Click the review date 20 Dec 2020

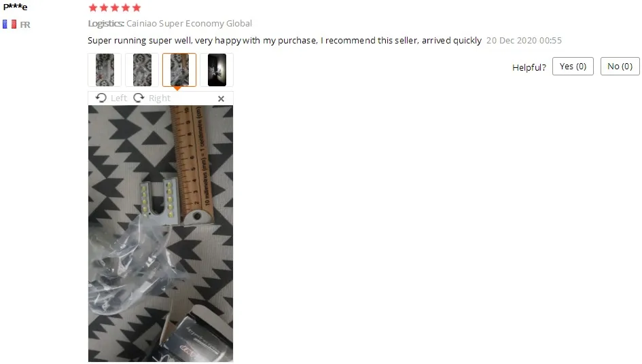click(x=524, y=40)
